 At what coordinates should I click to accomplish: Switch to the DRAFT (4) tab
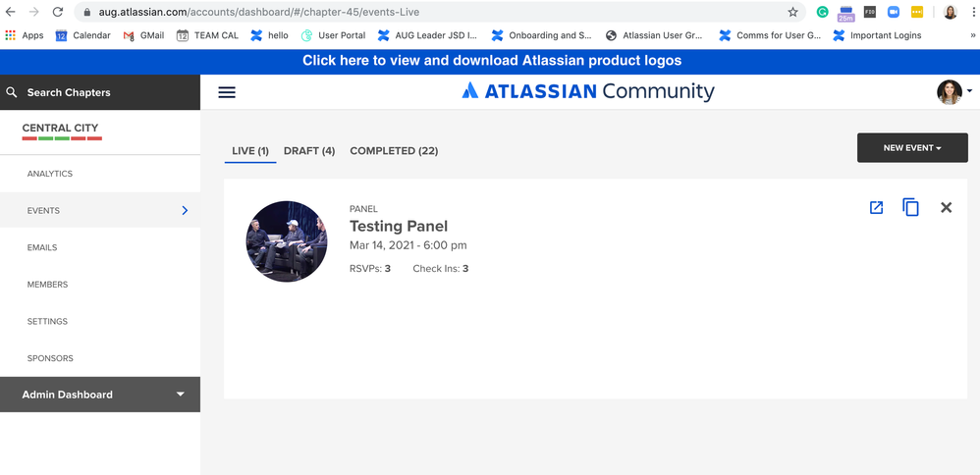[x=309, y=151]
